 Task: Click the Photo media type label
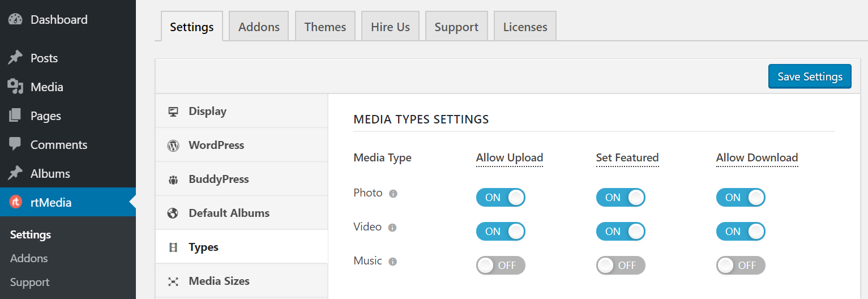[368, 193]
